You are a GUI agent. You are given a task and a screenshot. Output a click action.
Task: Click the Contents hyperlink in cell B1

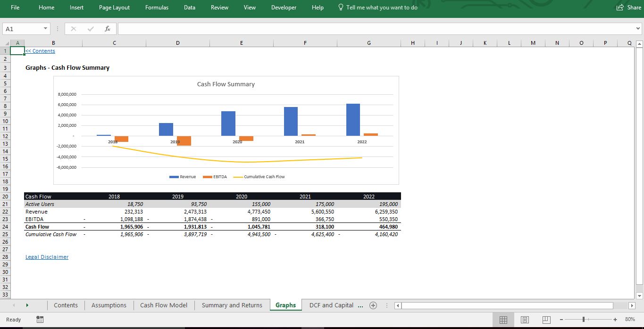[40, 50]
